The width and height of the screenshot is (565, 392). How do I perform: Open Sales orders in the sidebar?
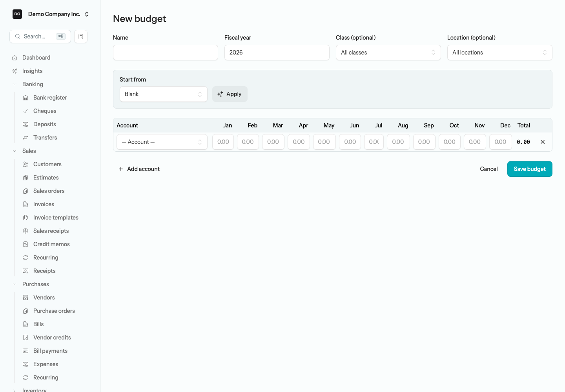click(x=49, y=191)
